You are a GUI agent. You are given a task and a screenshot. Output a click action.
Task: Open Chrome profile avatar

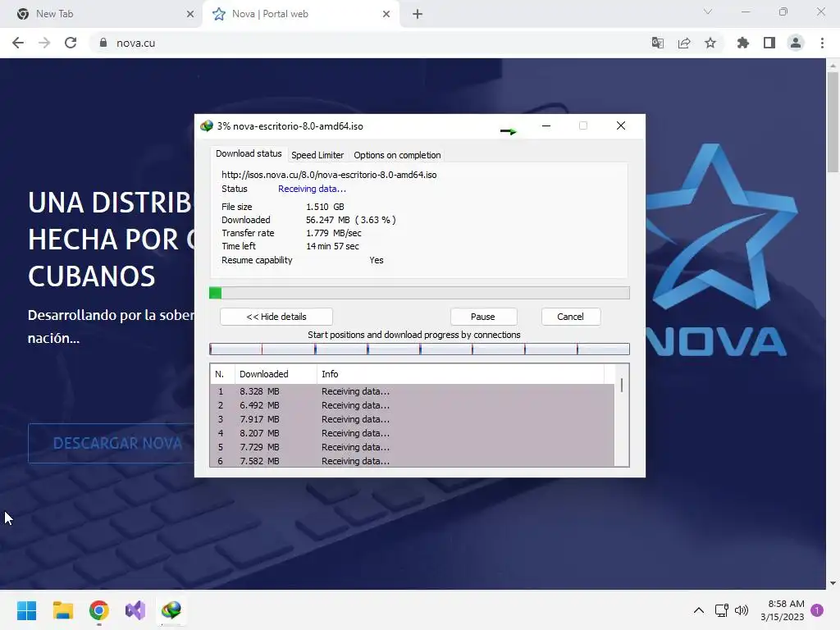pos(796,43)
